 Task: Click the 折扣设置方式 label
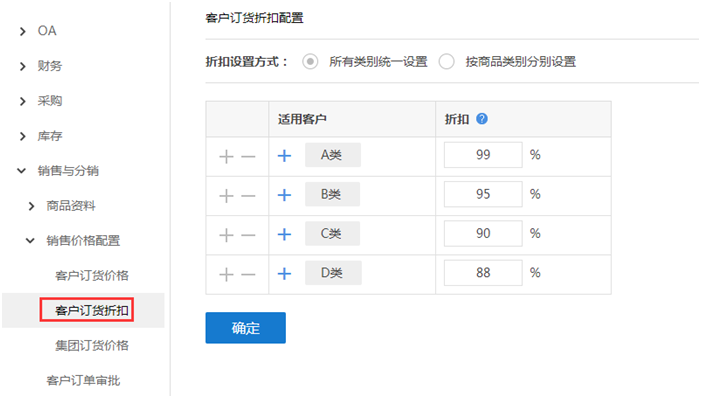pos(247,62)
